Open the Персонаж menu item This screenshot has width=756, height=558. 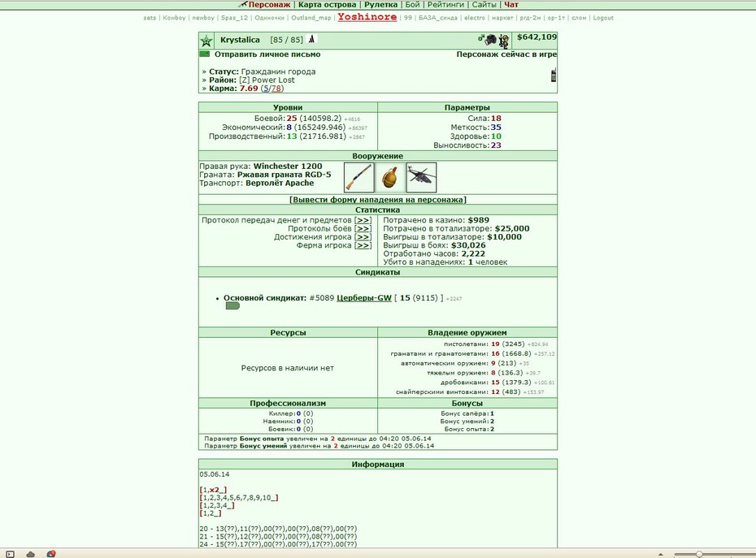pyautogui.click(x=269, y=4)
